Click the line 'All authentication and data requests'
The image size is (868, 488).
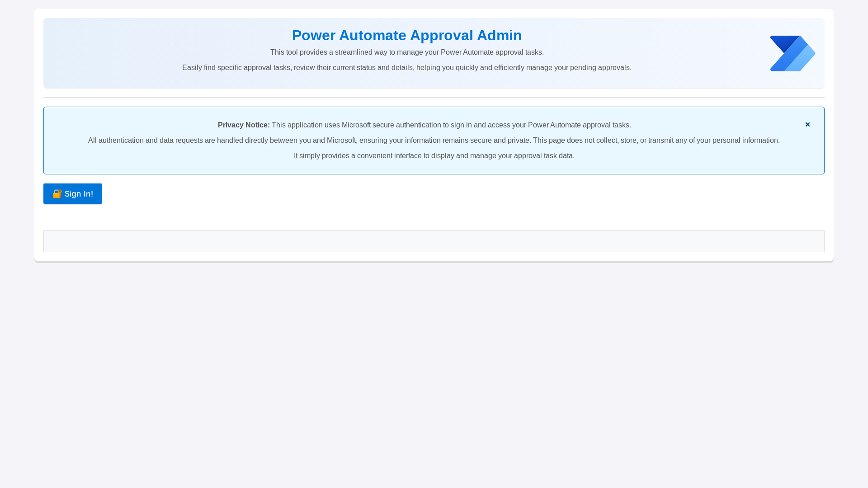coord(434,141)
